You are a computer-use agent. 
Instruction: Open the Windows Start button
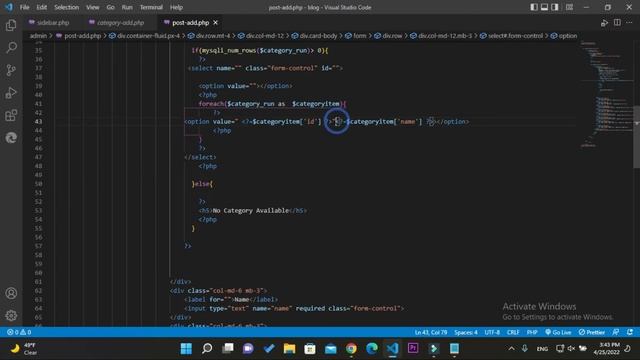click(186, 349)
